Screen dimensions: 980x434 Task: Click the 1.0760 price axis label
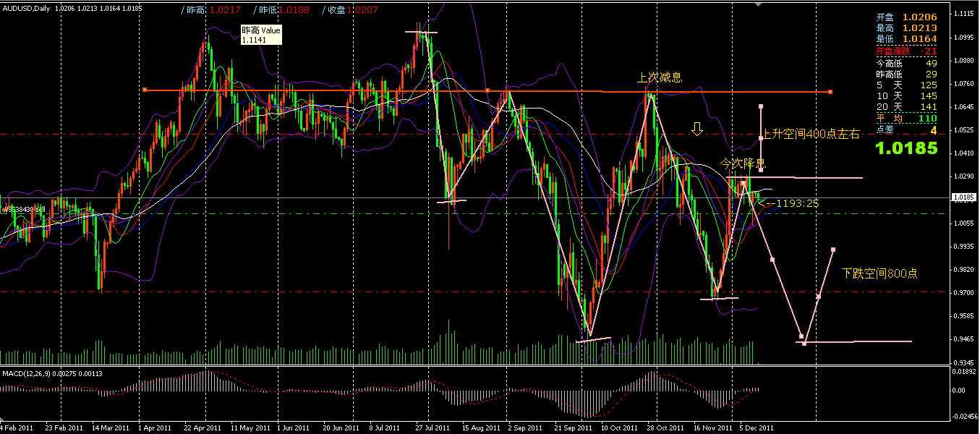(964, 84)
